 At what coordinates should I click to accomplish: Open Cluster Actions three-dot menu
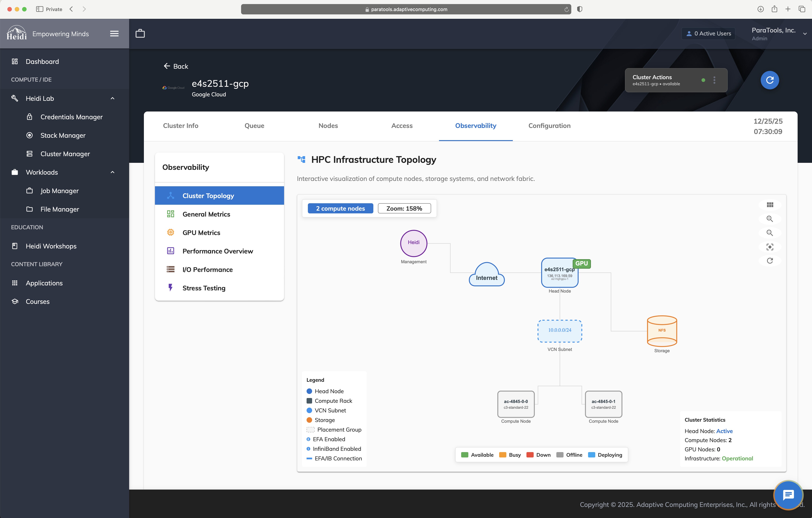(714, 80)
